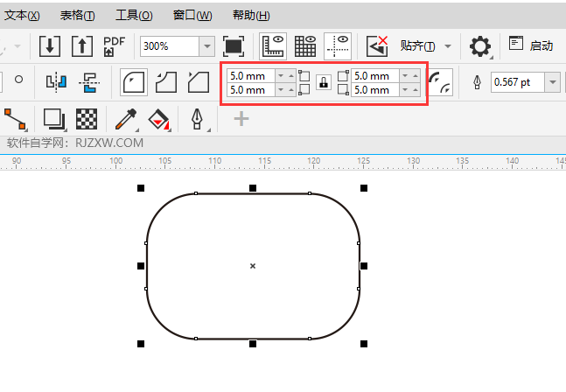
Task: Toggle the snap off icon with the red X
Action: click(377, 46)
